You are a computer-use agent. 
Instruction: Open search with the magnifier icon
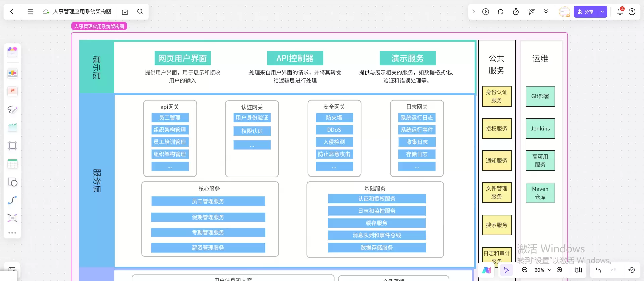(x=140, y=12)
